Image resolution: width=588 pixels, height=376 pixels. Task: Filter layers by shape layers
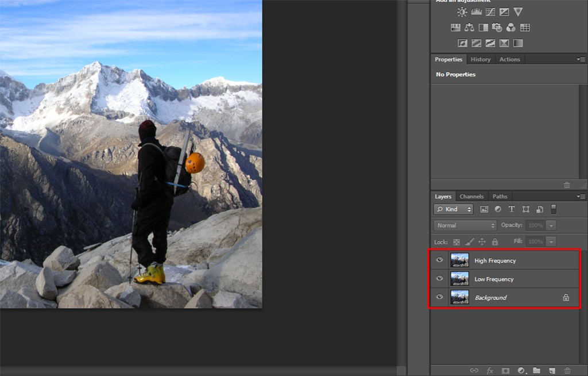pyautogui.click(x=526, y=209)
